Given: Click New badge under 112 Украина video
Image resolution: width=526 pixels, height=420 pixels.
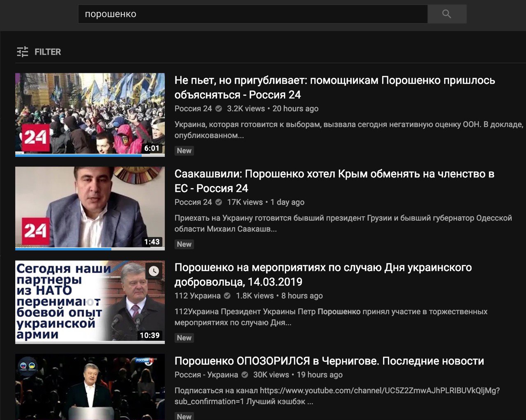Looking at the screenshot, I should pyautogui.click(x=184, y=338).
